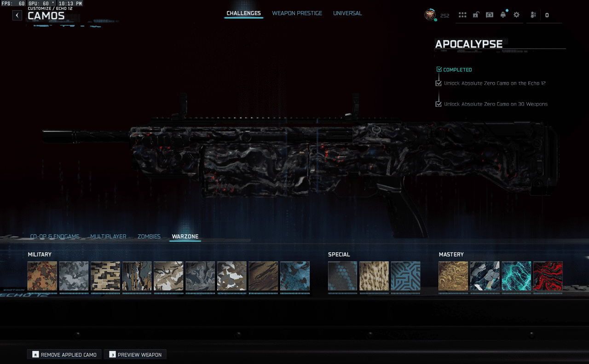Click the player rank emblem avatar

(430, 15)
